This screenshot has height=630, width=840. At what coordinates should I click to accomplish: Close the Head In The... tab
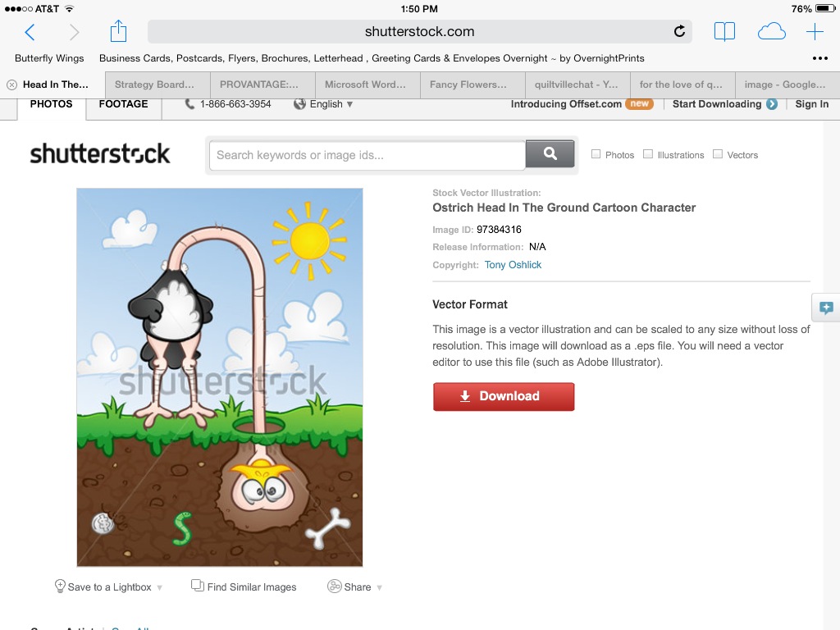[x=11, y=84]
